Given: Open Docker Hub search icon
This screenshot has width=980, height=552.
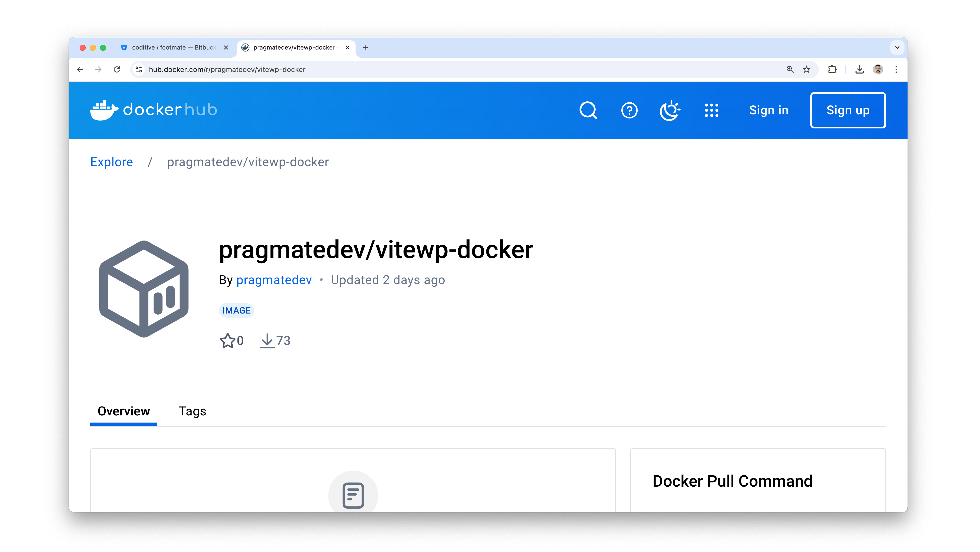Looking at the screenshot, I should click(x=588, y=110).
